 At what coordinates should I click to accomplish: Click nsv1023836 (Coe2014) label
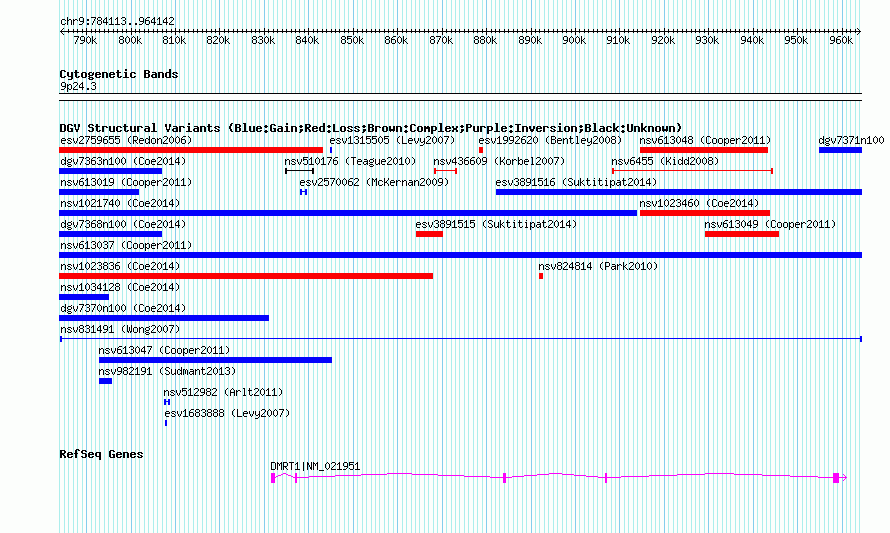pos(120,266)
